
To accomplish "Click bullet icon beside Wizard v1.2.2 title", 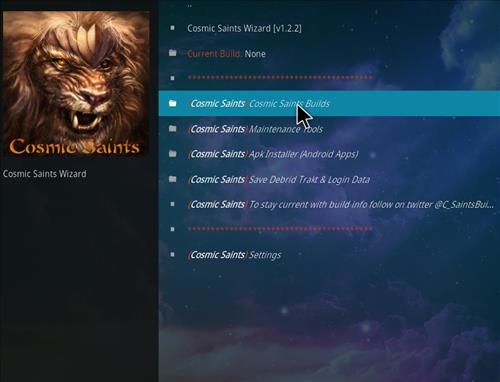I will (172, 28).
